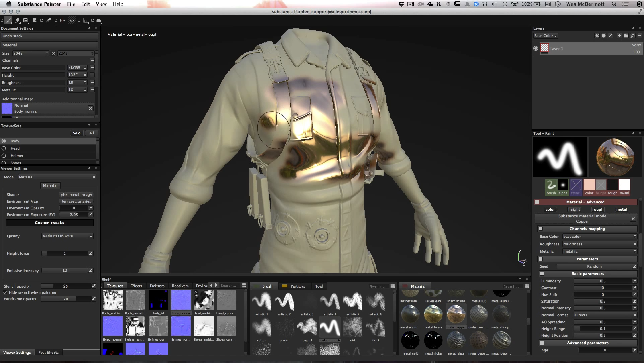Switch to the Particles shelf tab
The height and width of the screenshot is (363, 644).
(298, 286)
